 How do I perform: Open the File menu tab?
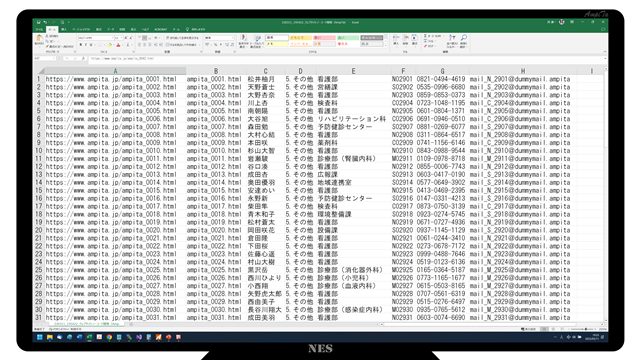click(x=39, y=29)
